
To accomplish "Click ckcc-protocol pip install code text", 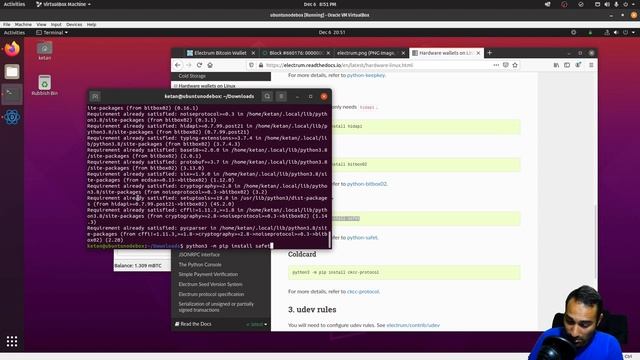I will click(x=336, y=272).
